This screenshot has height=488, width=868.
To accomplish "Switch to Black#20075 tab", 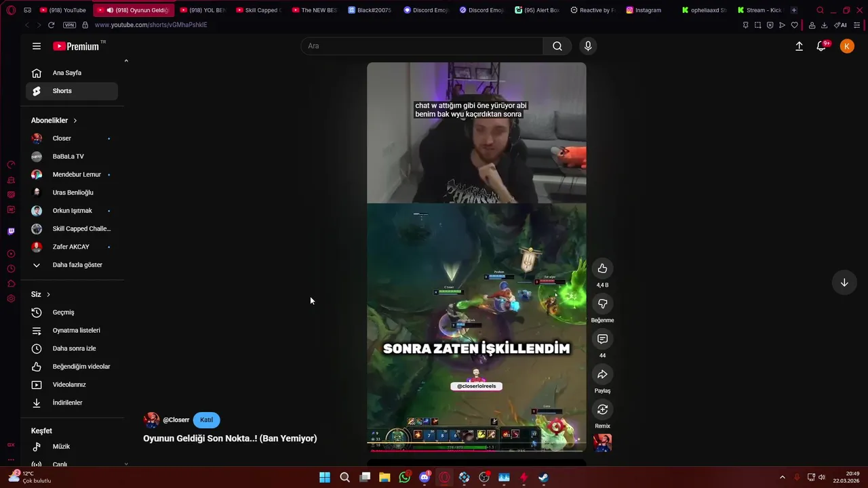I will click(x=370, y=10).
